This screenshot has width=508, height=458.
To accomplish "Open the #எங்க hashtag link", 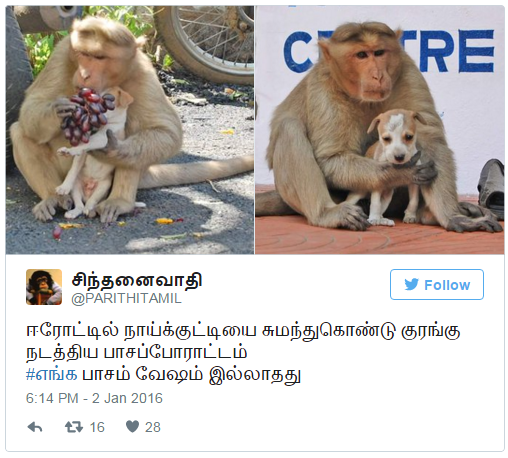I will click(x=52, y=374).
